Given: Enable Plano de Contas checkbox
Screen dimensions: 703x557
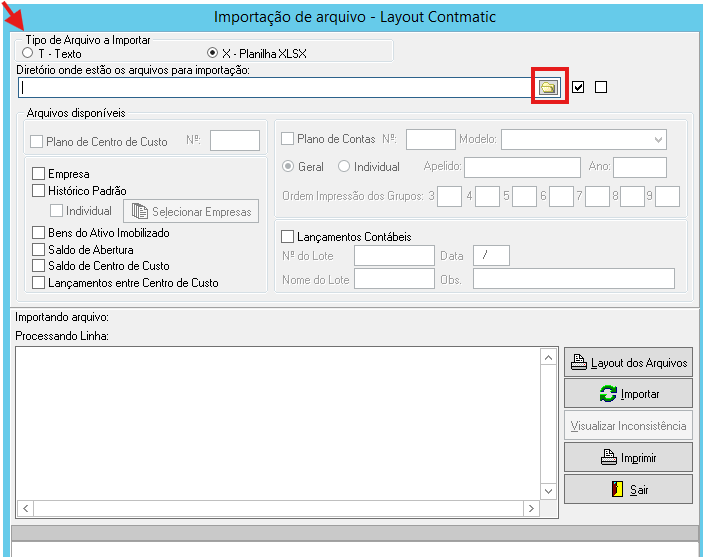Looking at the screenshot, I should pos(287,139).
